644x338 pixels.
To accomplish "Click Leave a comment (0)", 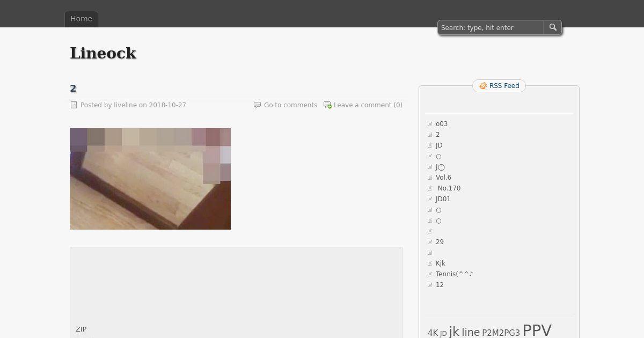I will [x=368, y=105].
